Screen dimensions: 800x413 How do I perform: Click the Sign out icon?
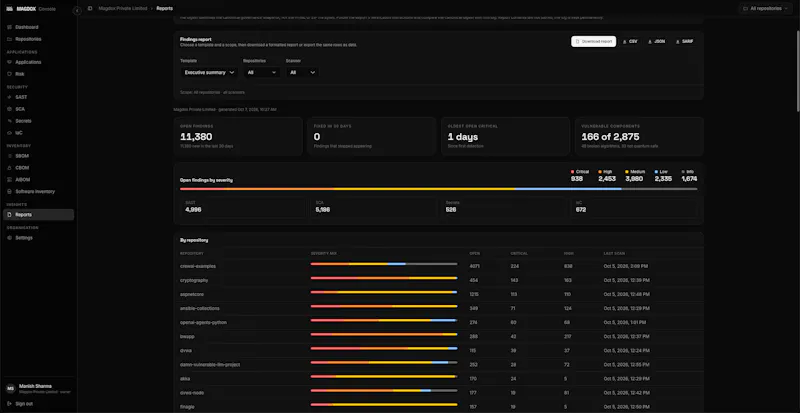[10, 404]
